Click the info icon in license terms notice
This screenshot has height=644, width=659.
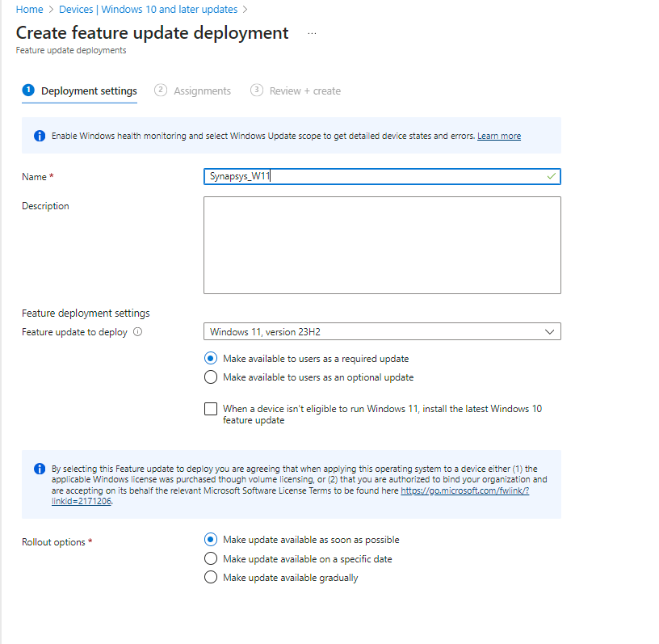[40, 469]
